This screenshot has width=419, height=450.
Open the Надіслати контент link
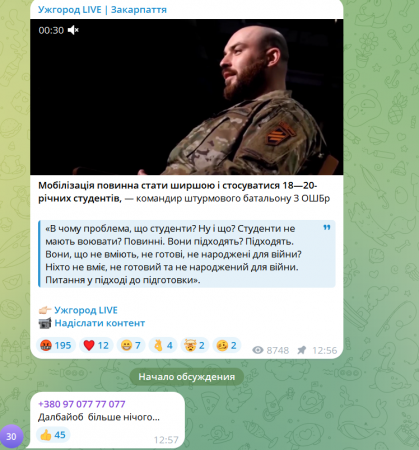100,323
